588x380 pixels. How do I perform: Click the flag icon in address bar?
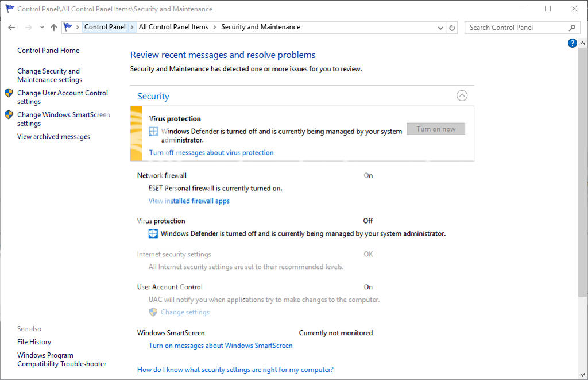click(68, 27)
